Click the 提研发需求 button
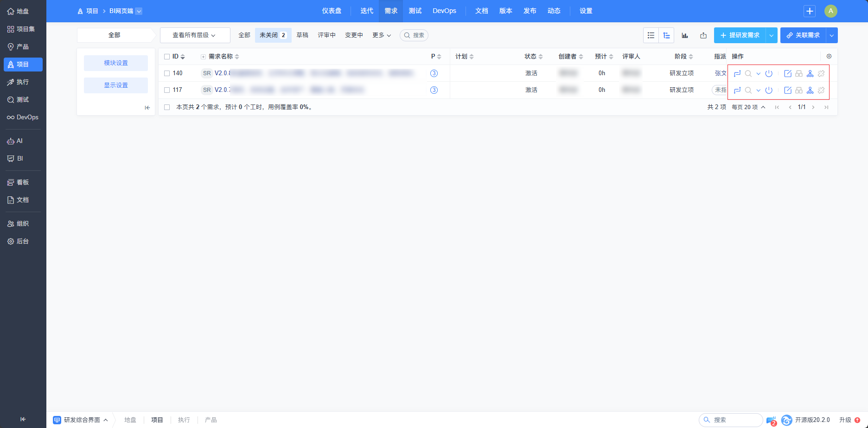Viewport: 868px width, 428px height. pyautogui.click(x=740, y=35)
